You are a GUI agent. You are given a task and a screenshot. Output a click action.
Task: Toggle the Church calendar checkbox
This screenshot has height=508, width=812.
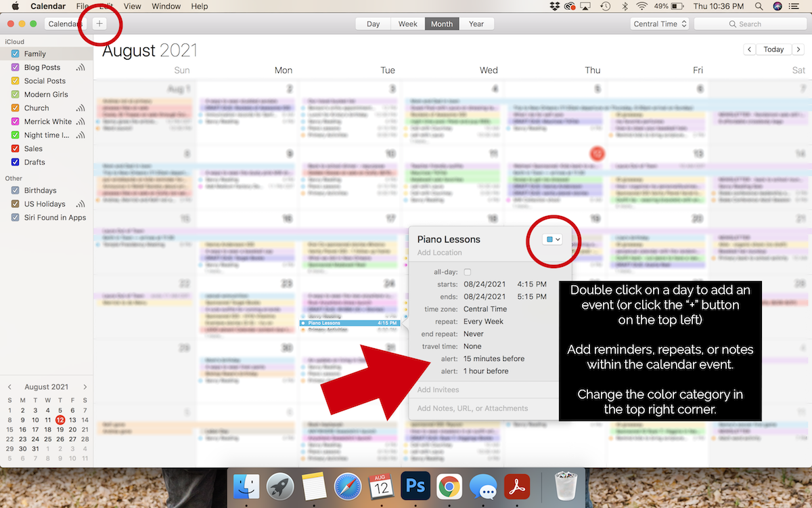[x=16, y=108]
